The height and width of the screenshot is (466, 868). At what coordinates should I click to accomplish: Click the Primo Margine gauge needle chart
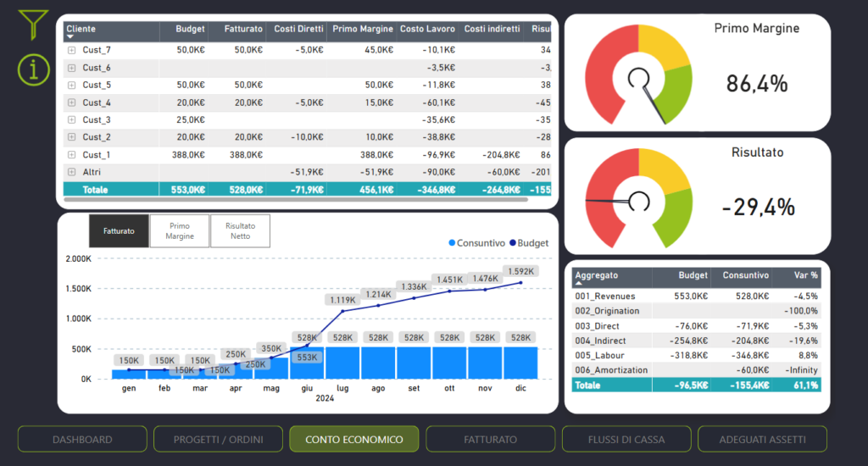click(x=638, y=75)
